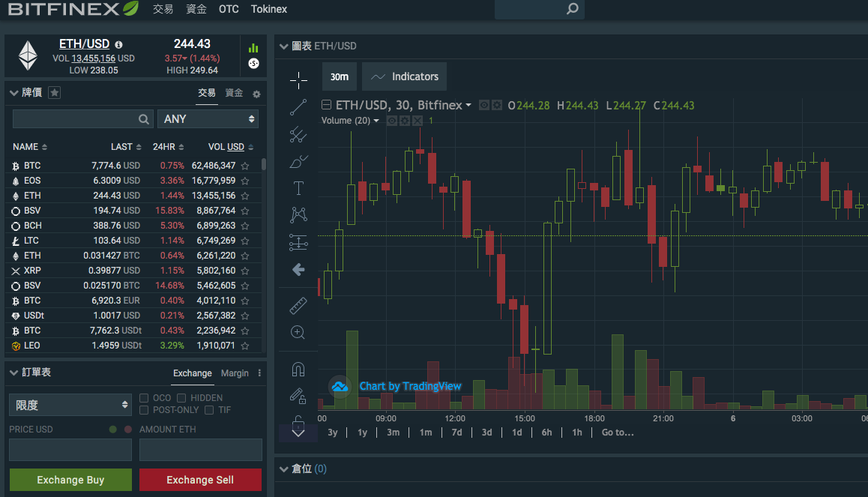Click the round currency icon below bar chart

click(x=253, y=64)
